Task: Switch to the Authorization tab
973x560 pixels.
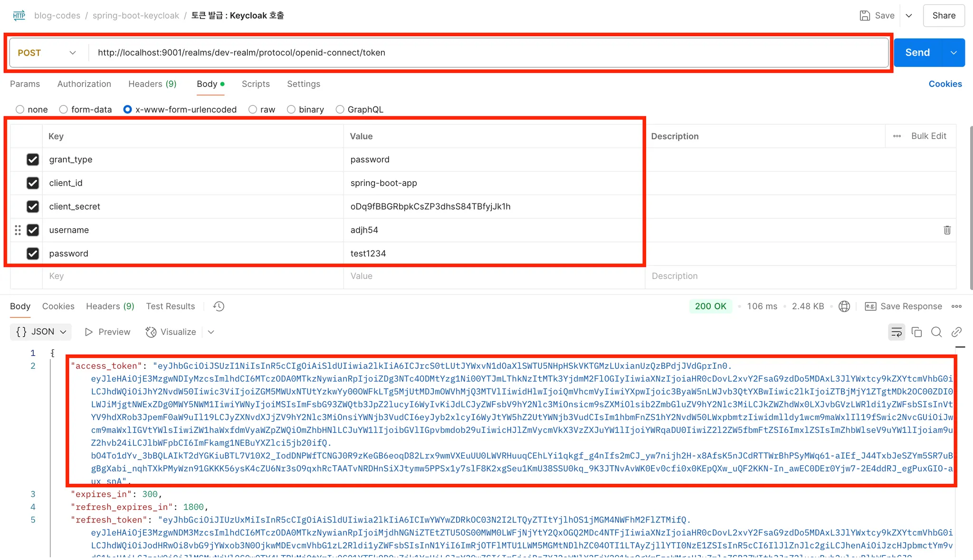Action: [84, 84]
